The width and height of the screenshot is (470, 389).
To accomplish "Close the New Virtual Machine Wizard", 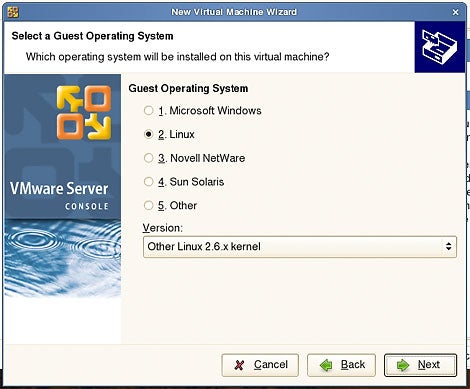I will pos(455,12).
